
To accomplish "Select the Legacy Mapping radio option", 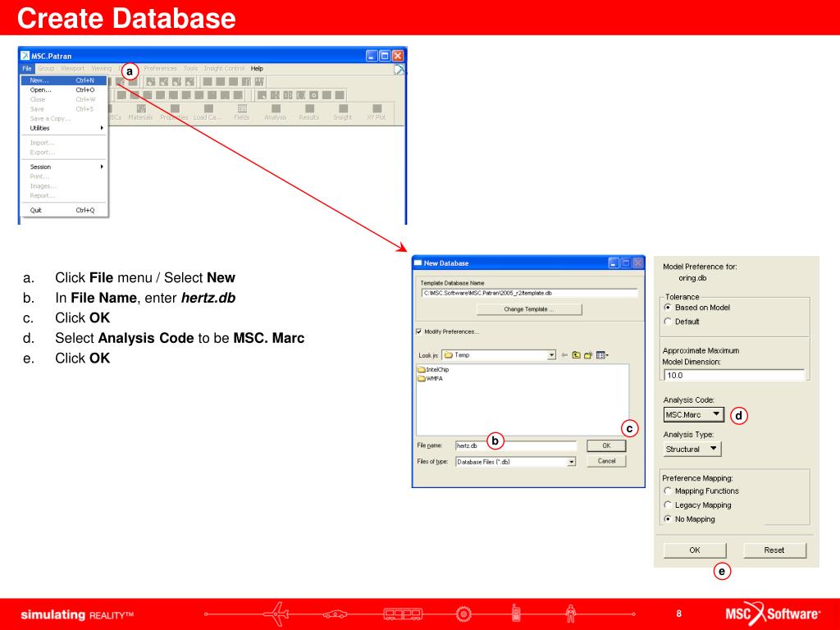I will pos(667,505).
